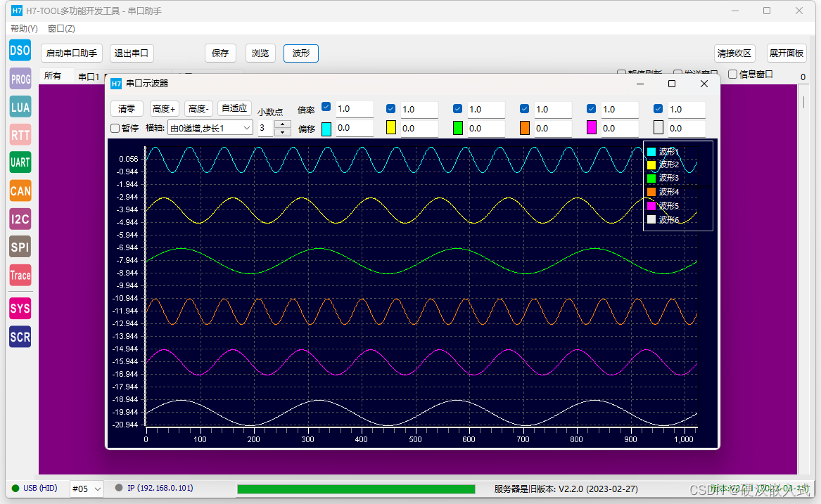This screenshot has height=504, width=821.
Task: Select the CAN bus sidebar icon
Action: tap(20, 191)
